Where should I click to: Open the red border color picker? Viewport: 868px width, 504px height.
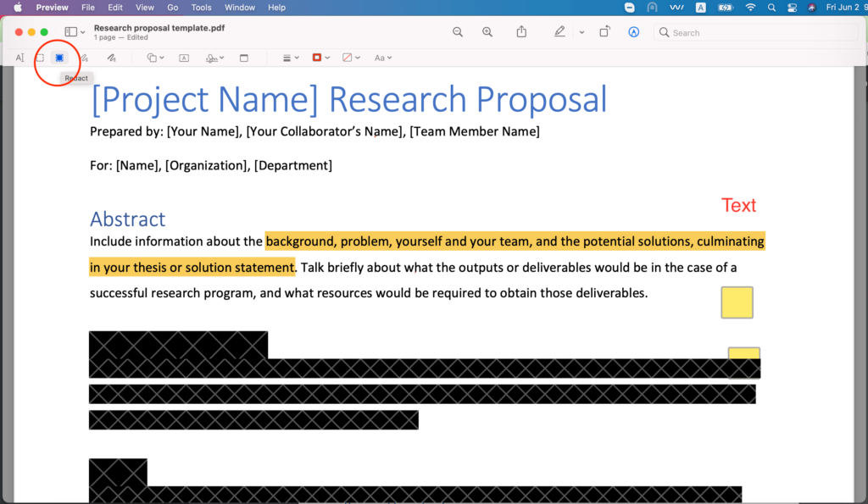click(320, 58)
